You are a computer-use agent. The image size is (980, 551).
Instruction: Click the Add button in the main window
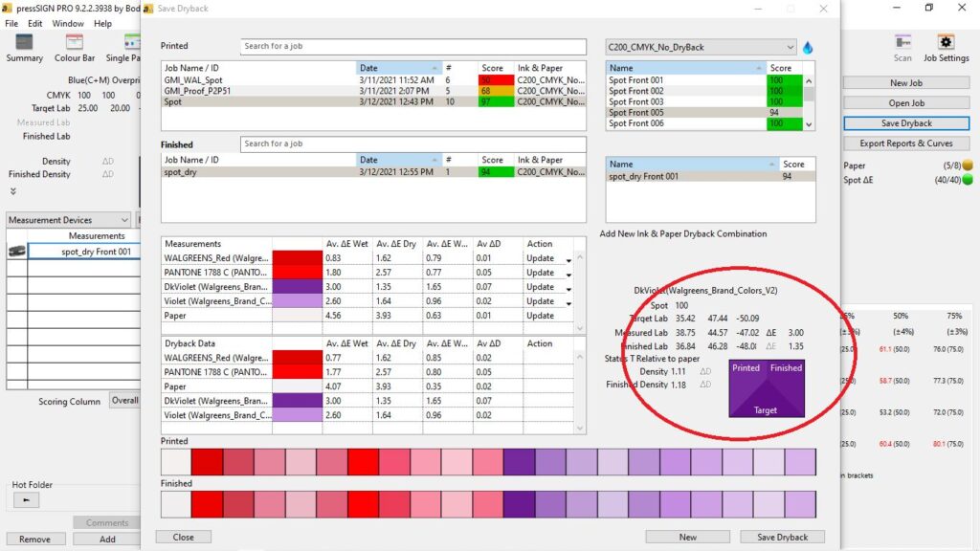pyautogui.click(x=107, y=539)
